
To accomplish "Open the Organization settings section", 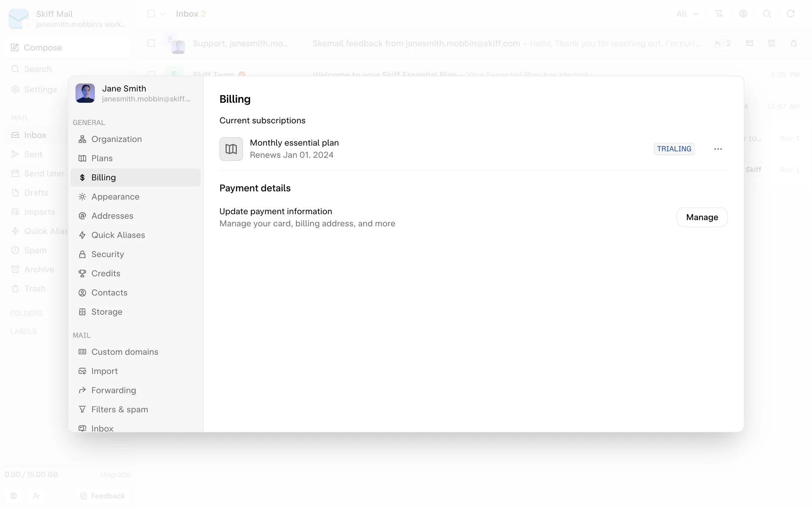I will (116, 139).
